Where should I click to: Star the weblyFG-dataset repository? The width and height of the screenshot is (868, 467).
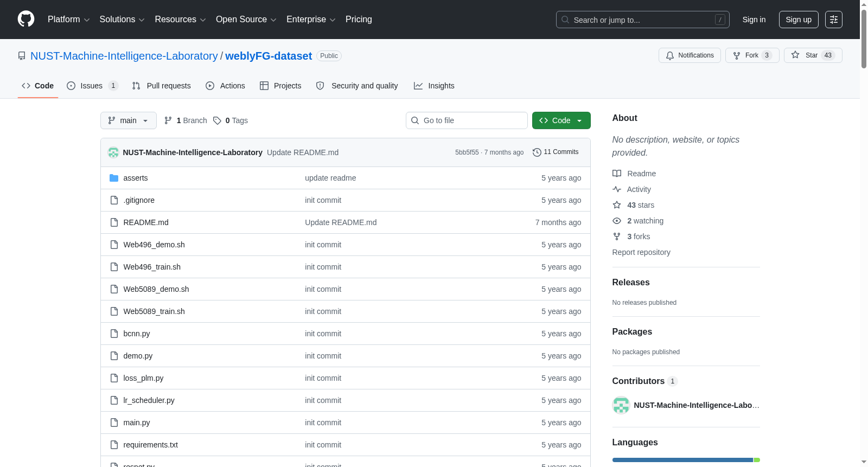[813, 55]
